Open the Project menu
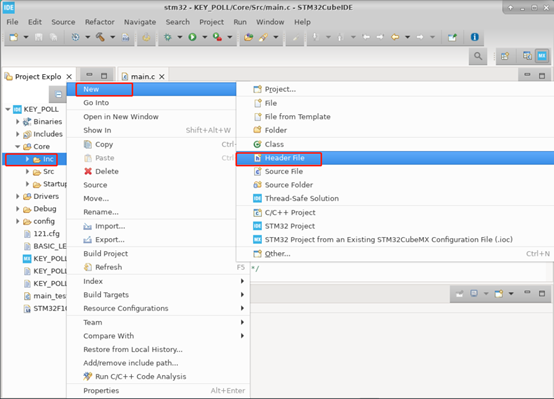554x399 pixels. (211, 22)
